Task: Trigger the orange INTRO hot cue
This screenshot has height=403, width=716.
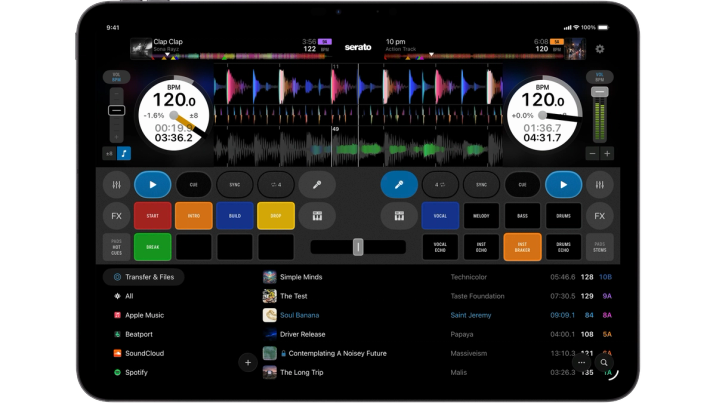Action: click(194, 215)
